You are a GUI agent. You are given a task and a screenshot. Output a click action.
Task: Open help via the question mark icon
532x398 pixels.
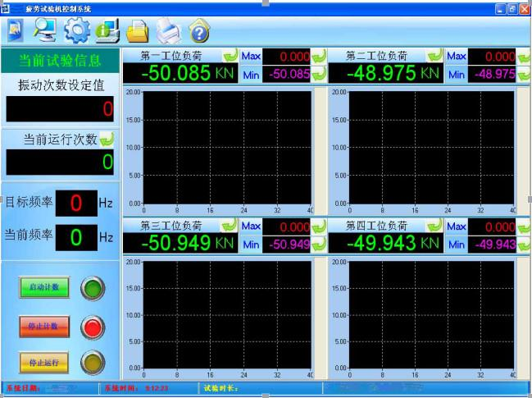tap(199, 31)
